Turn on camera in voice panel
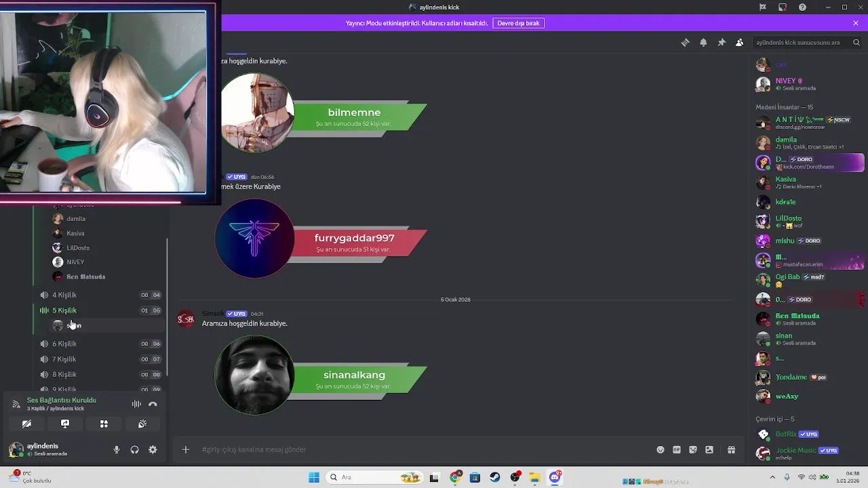 click(26, 424)
